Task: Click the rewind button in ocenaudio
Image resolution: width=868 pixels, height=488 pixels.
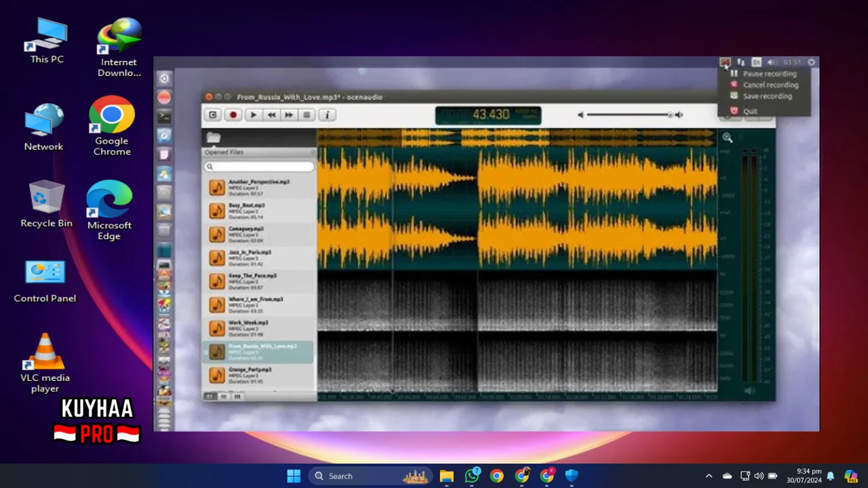Action: coord(271,115)
